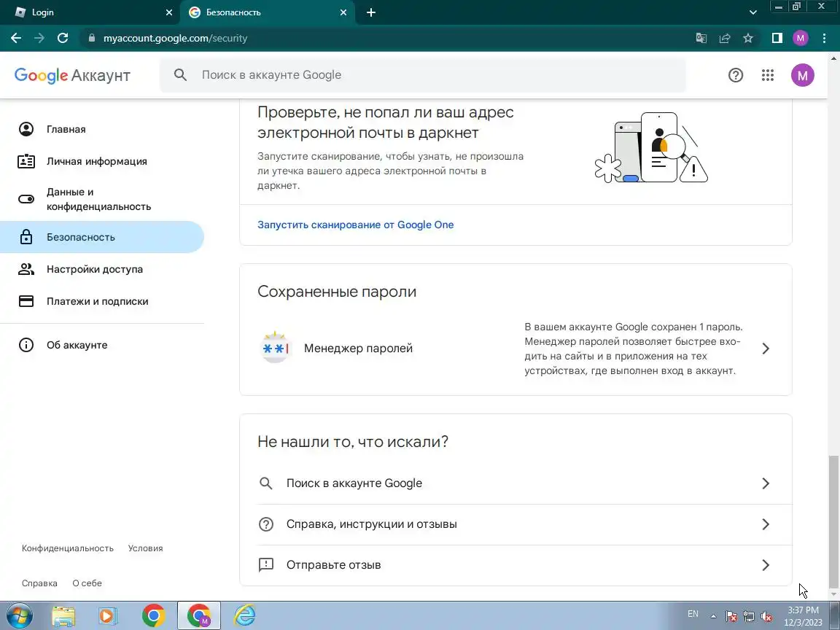Open the Справка footer link

coord(39,583)
